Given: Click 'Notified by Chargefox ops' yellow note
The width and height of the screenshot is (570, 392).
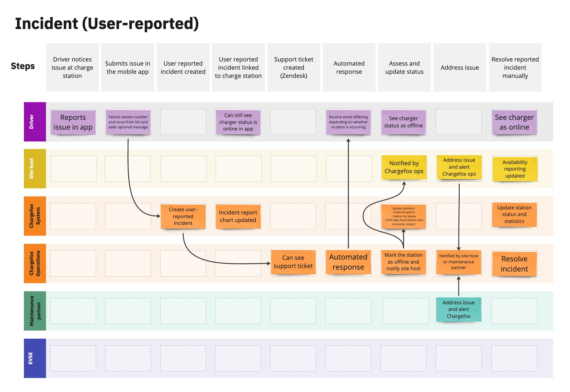Looking at the screenshot, I should point(404,167).
